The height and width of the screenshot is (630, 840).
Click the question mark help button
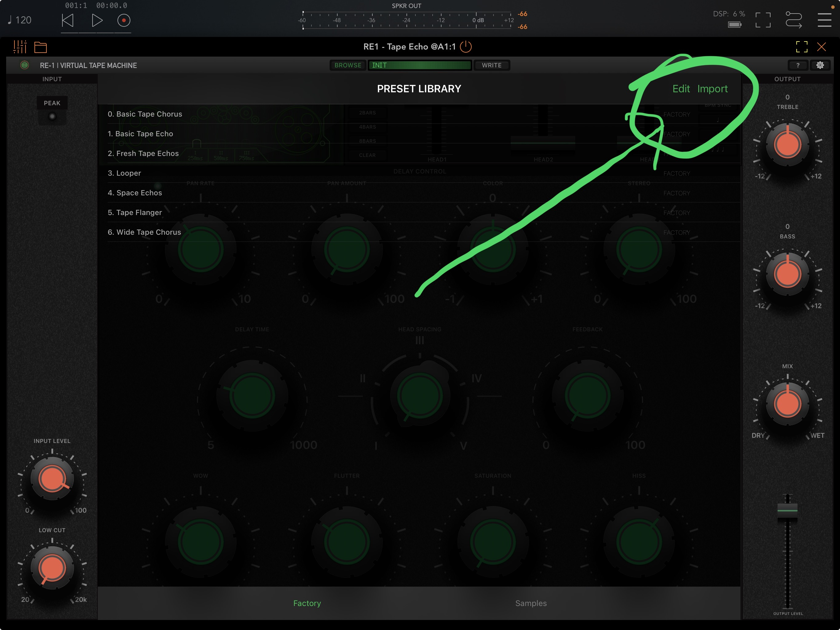coord(798,65)
